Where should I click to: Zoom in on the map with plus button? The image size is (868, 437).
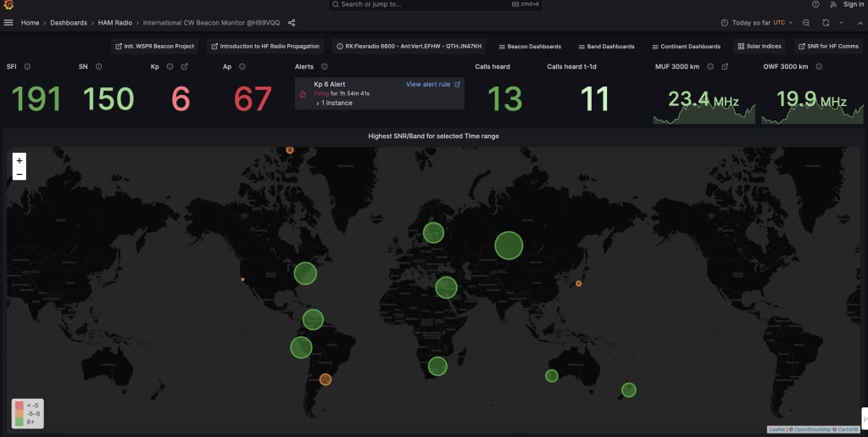19,160
